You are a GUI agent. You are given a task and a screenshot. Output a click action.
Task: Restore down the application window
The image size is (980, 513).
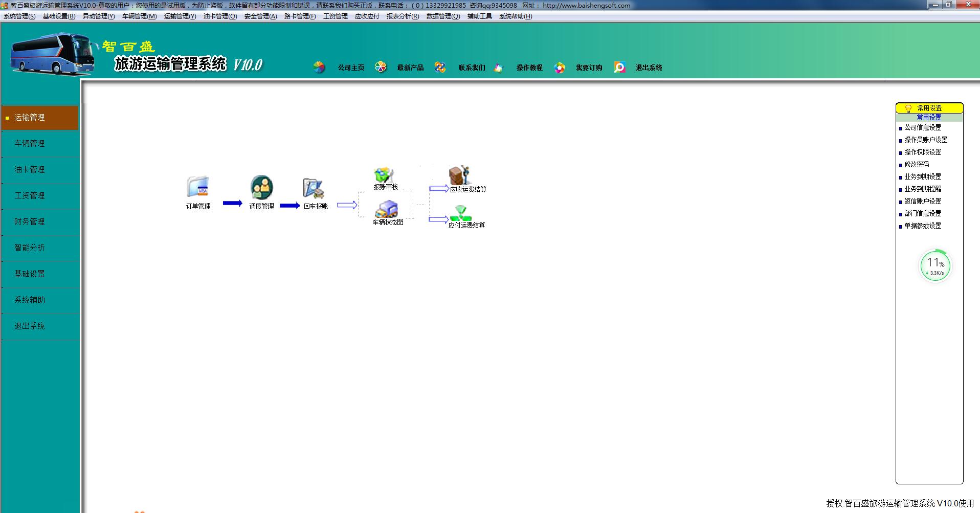(x=949, y=5)
